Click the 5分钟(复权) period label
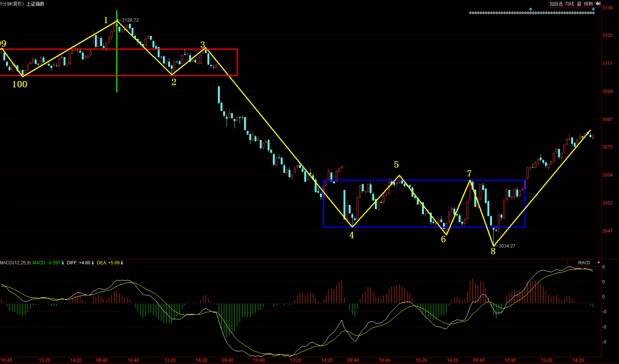Image resolution: width=619 pixels, height=364 pixels. pyautogui.click(x=12, y=4)
